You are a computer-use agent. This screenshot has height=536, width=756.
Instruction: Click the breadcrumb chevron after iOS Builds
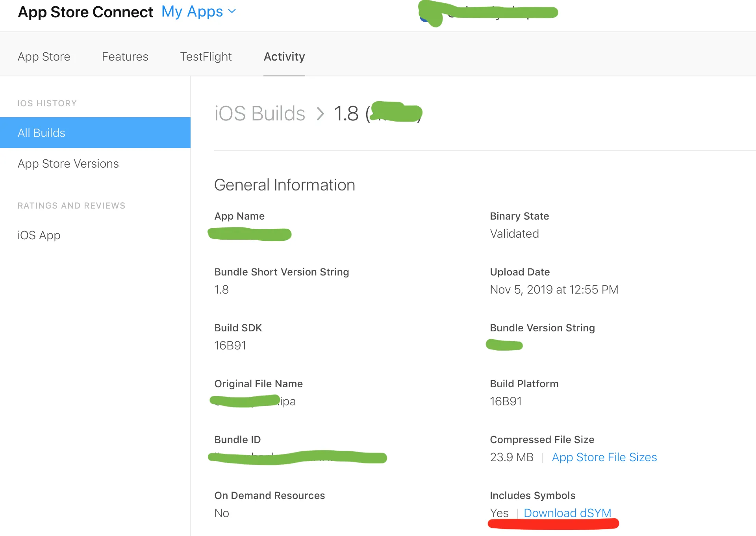tap(321, 114)
